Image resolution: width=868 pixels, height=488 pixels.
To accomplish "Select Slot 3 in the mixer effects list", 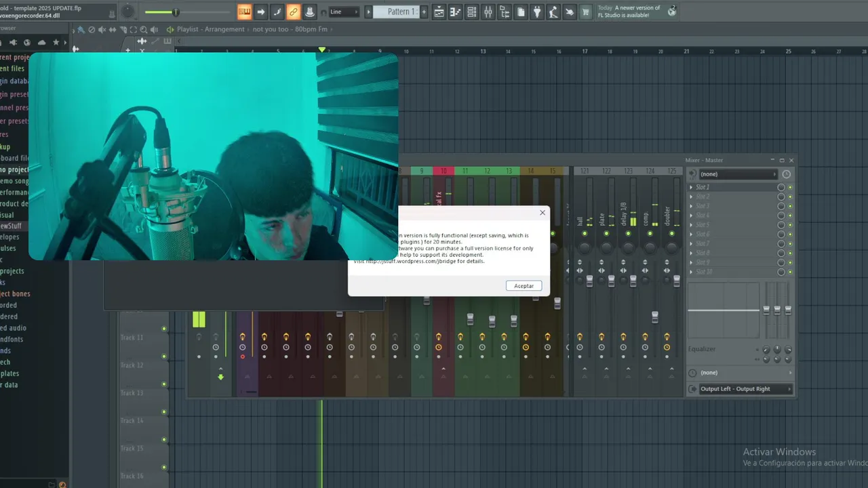I will pyautogui.click(x=703, y=206).
